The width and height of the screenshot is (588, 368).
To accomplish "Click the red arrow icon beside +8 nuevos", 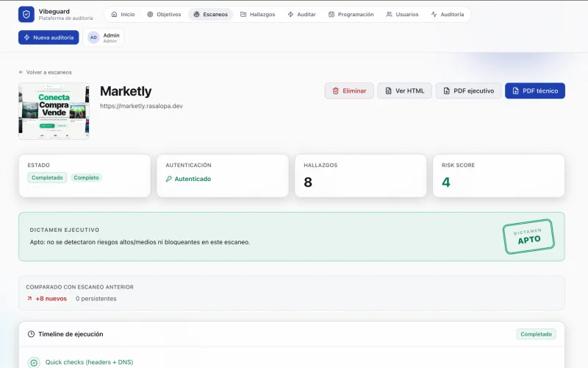I will click(29, 299).
